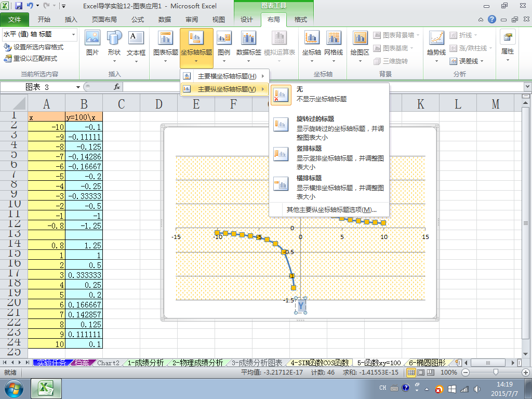
Task: Switch to the Insert (插入) tab
Action: pyautogui.click(x=71, y=20)
